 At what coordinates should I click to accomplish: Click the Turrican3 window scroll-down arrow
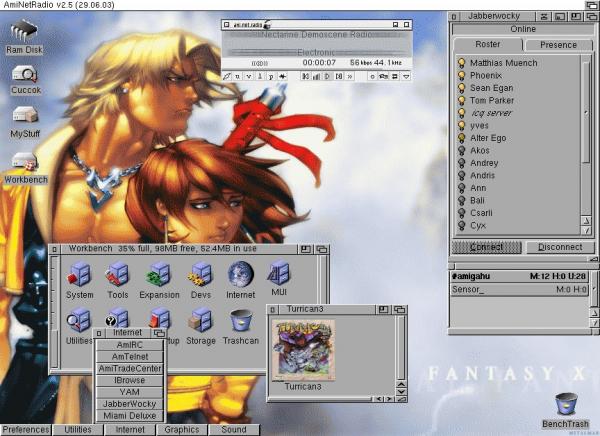tap(401, 392)
